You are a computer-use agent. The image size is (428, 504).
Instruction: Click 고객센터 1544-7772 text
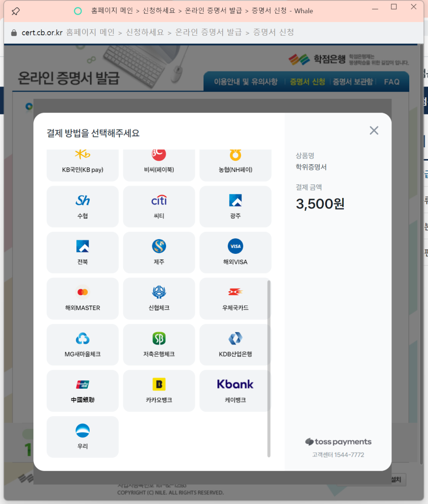338,455
